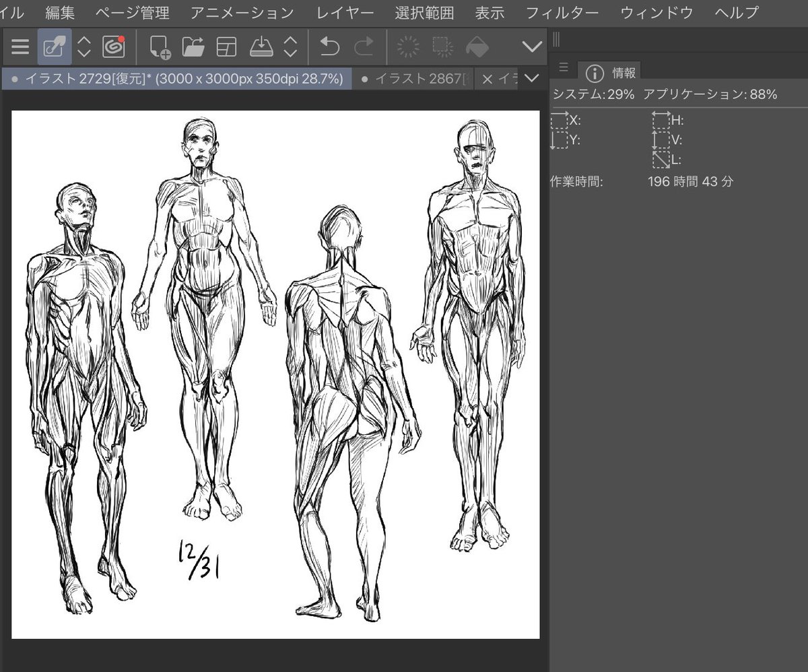The height and width of the screenshot is (672, 808).
Task: Open the レイヤー menu
Action: point(344,12)
